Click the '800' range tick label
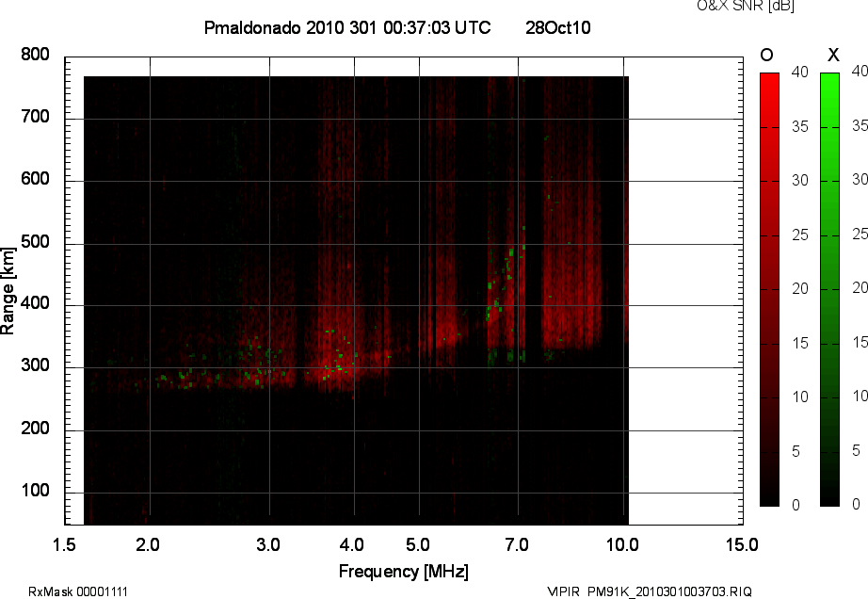 pos(35,55)
